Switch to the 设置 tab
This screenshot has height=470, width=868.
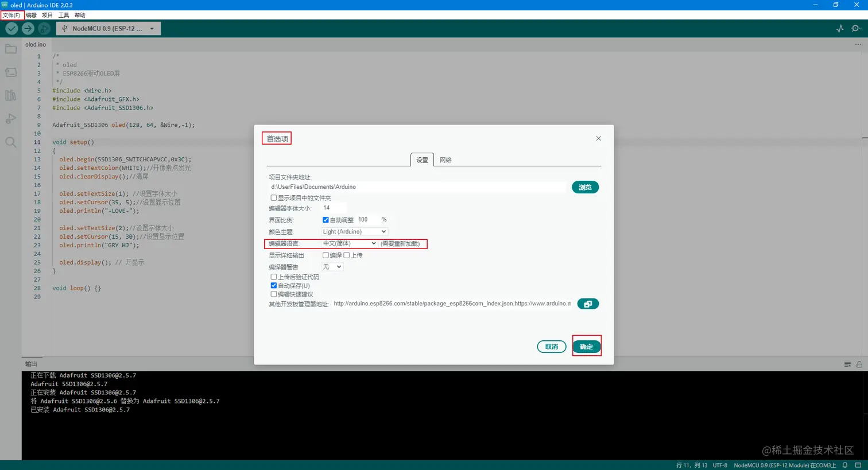pos(422,160)
